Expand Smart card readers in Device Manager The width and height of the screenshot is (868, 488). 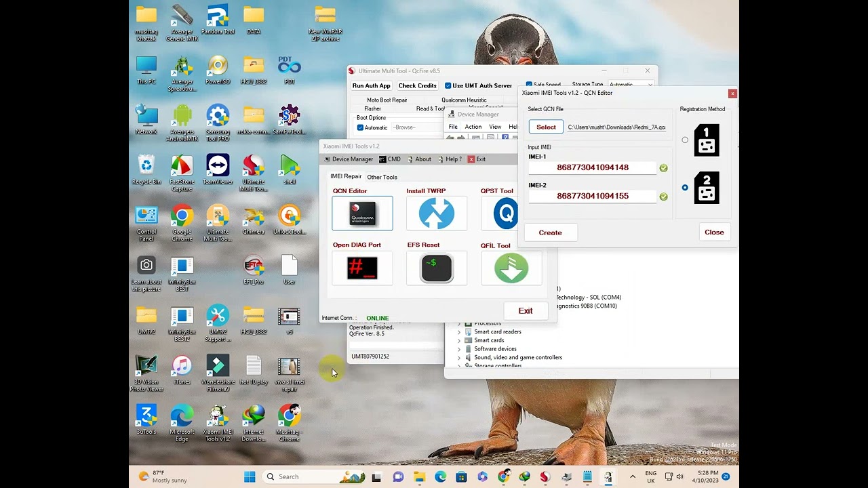tap(459, 331)
